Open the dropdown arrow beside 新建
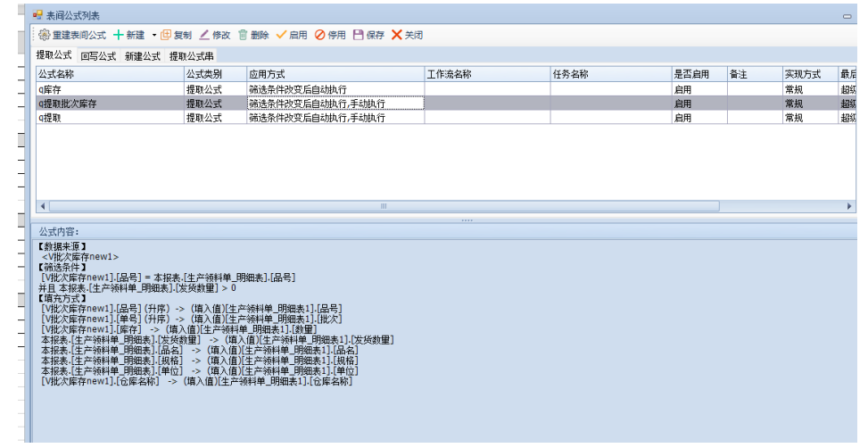 153,36
